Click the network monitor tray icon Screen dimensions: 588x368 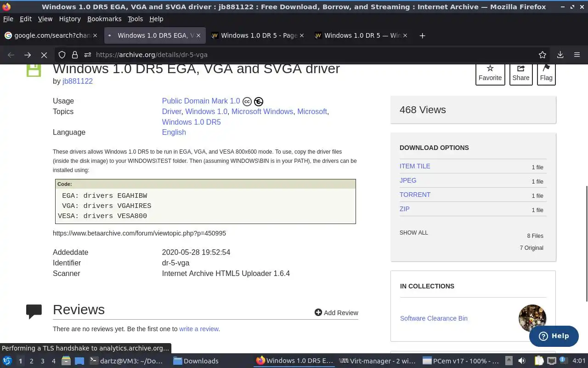point(552,361)
